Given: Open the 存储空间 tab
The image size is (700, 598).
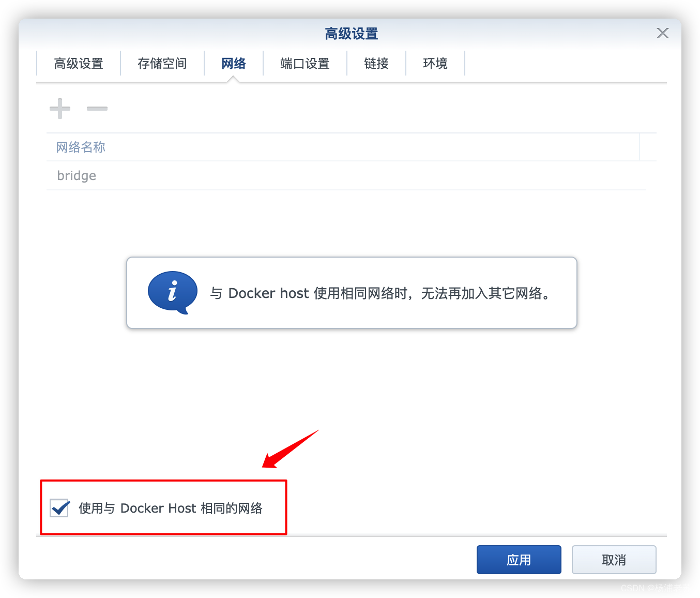Looking at the screenshot, I should pos(162,64).
